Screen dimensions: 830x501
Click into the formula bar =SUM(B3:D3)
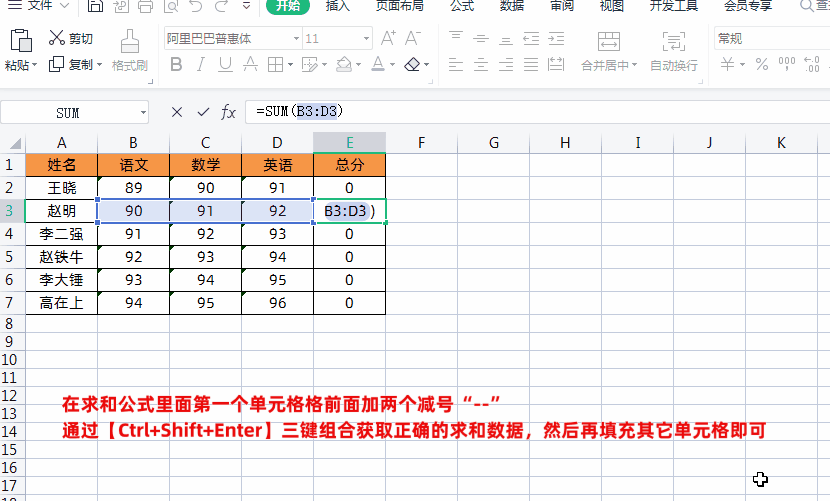point(537,112)
